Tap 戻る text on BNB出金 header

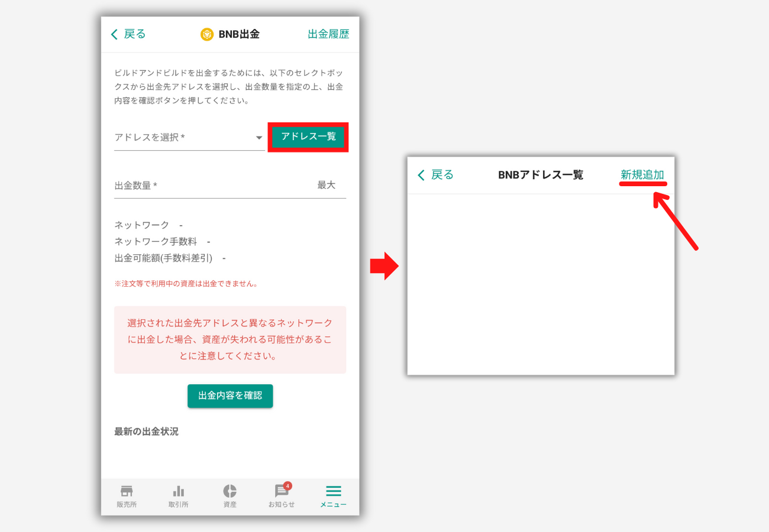coord(135,34)
